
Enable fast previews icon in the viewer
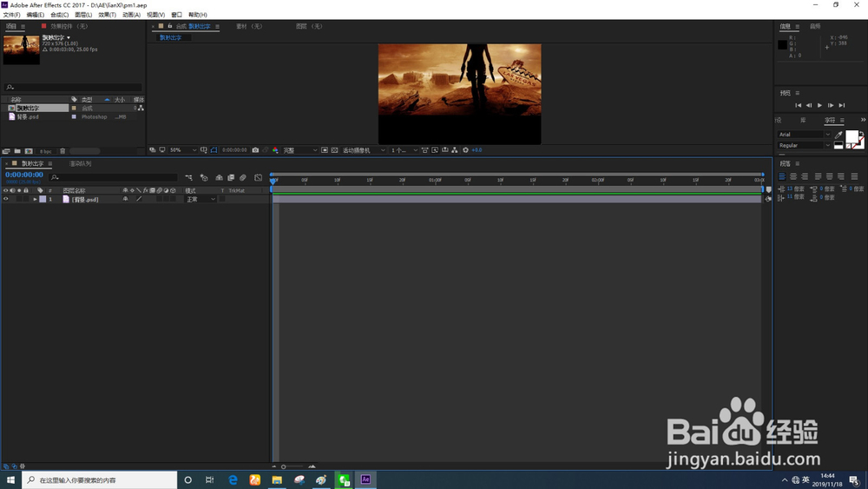pos(435,150)
